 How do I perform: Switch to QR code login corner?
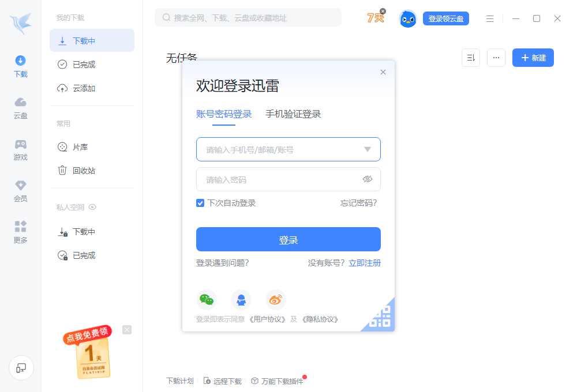click(381, 319)
